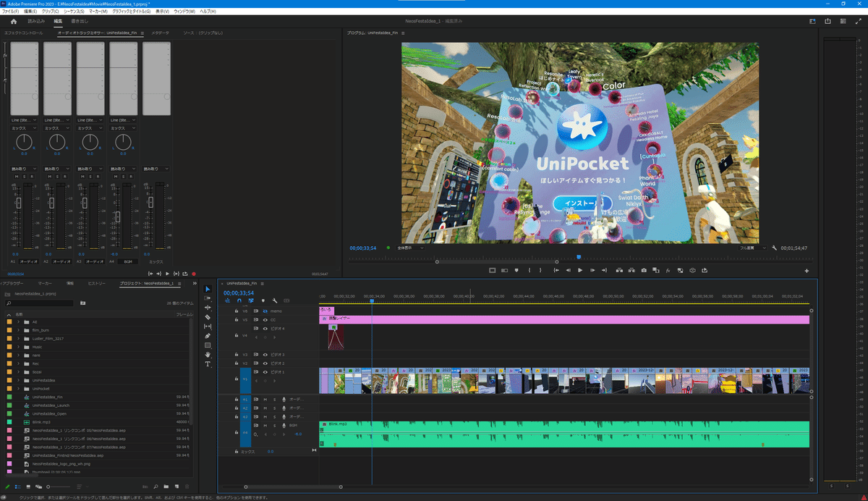This screenshot has width=868, height=501.
Task: Select the Track Select Forward tool
Action: pos(208,298)
